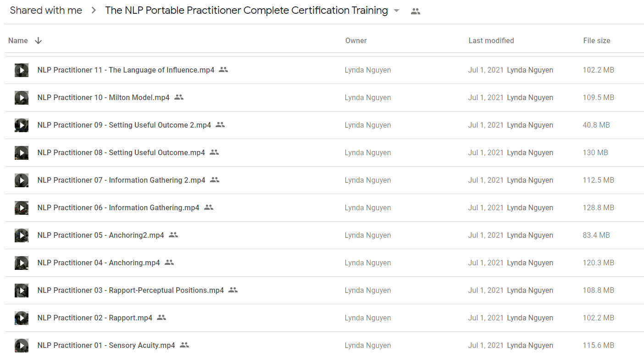Screen dimensions: 644x358
Task: Select NLP Practitioner 06 - Information Gathering.mp4
Action: point(324,207)
